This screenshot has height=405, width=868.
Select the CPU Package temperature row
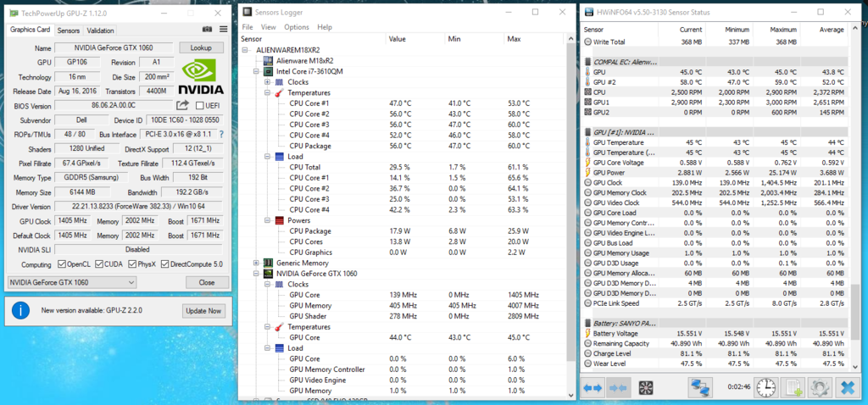point(404,146)
